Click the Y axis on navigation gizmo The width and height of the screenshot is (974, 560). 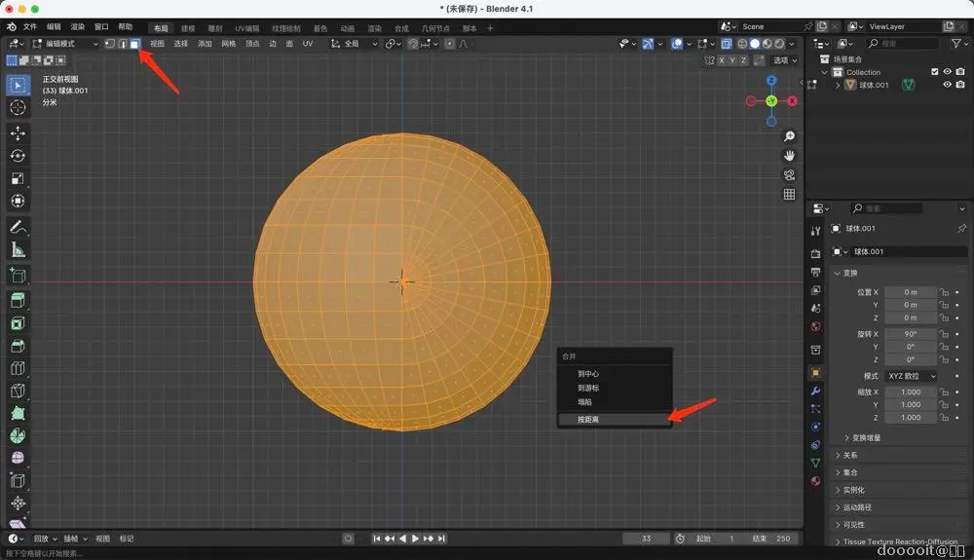770,101
